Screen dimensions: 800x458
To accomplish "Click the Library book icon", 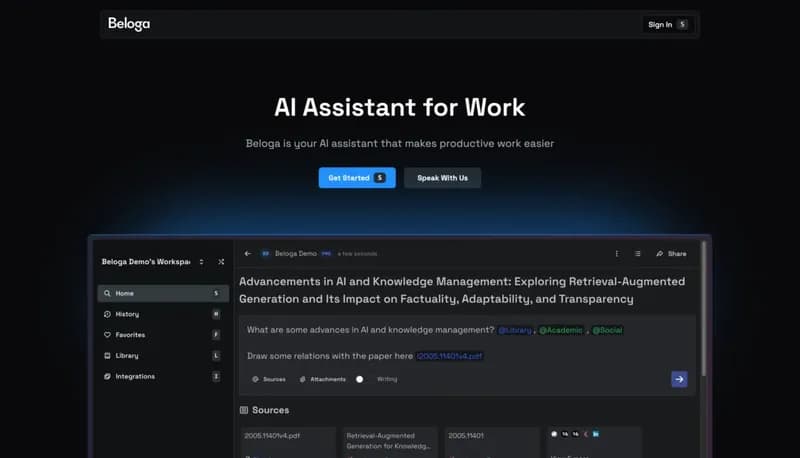I will (x=107, y=355).
